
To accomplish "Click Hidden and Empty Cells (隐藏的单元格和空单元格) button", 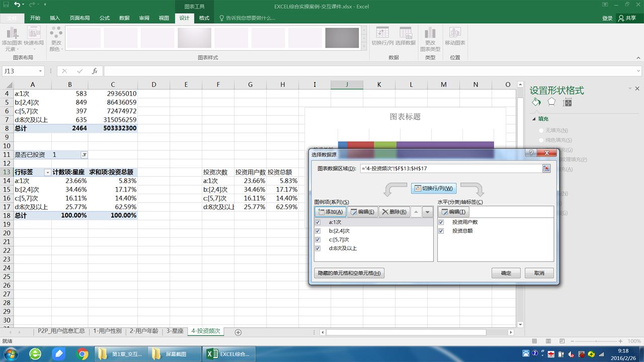I will click(x=349, y=273).
